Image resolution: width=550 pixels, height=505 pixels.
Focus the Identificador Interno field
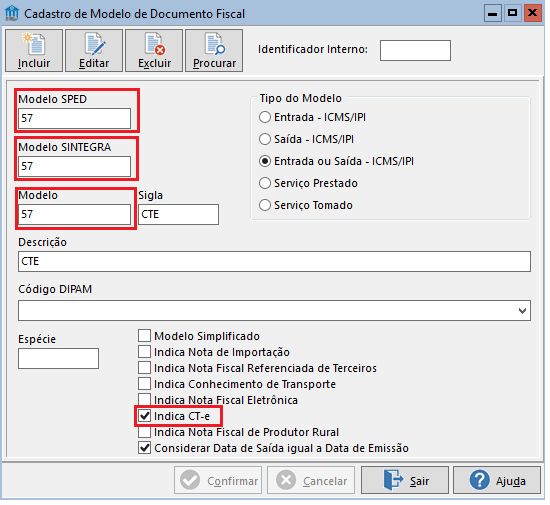[x=415, y=50]
